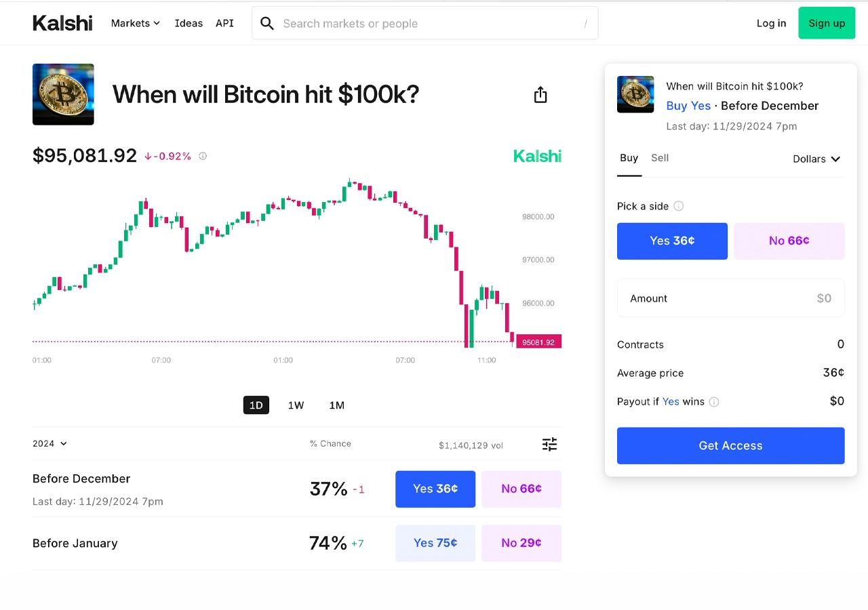Click the 95081.92 price marker on the chart
868x610 pixels.
click(x=538, y=341)
